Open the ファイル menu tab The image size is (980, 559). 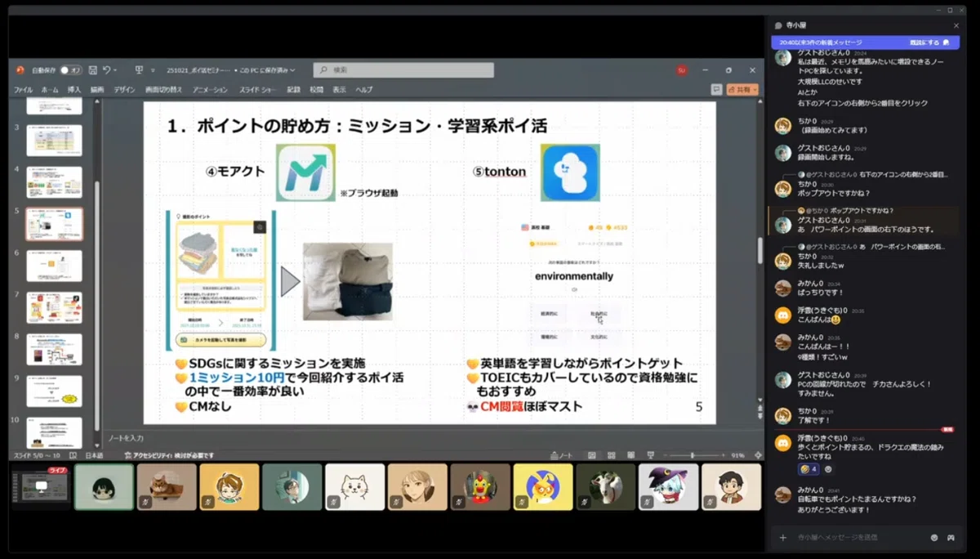point(23,89)
